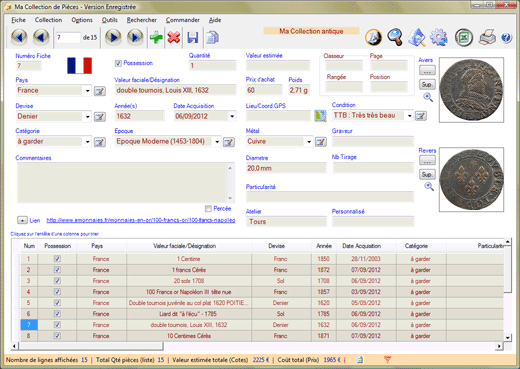Screen dimensions: 520x369
Task: Click the document icon in the status bar
Action: coord(360,360)
